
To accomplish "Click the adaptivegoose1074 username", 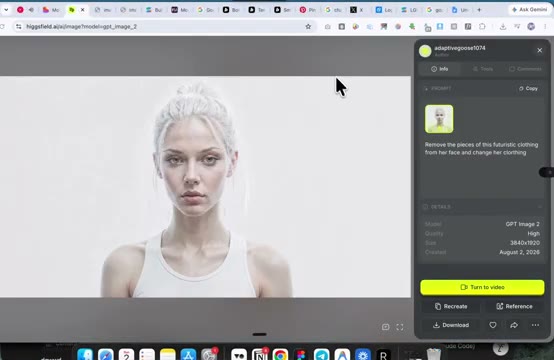I will coord(460,48).
